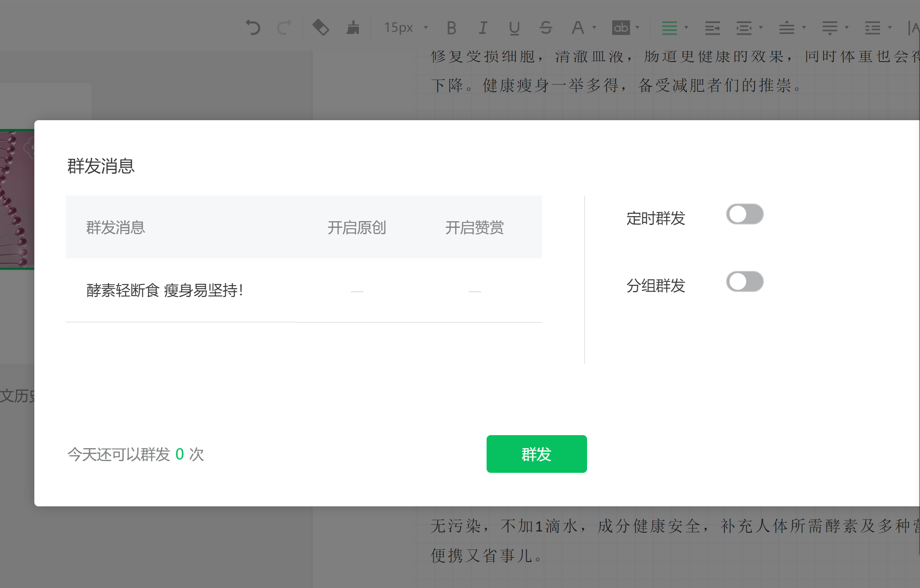Viewport: 920px width, 588px height.
Task: Click the undo arrow icon
Action: (x=253, y=28)
